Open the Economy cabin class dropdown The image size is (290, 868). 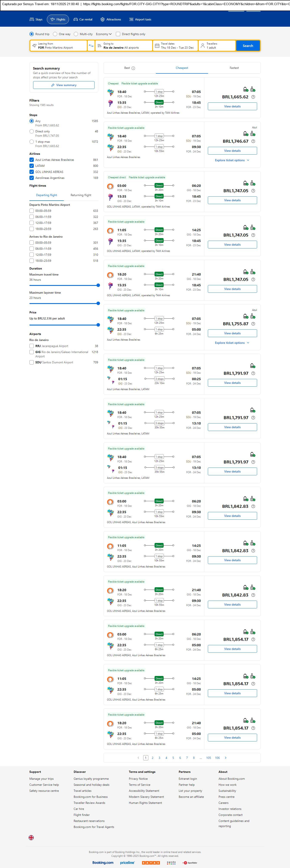pos(104,34)
